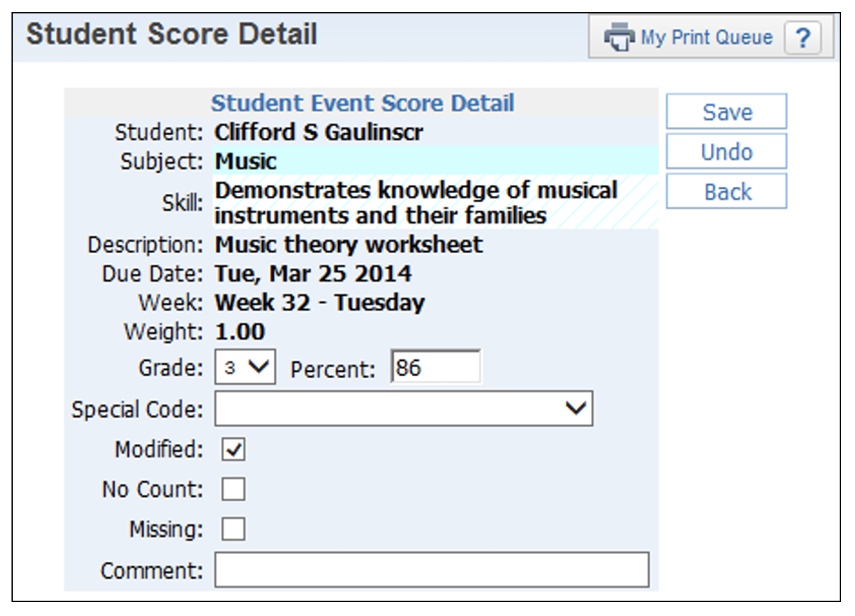Click the Percent field containing 86
Viewport: 855px width, 616px height.
436,367
